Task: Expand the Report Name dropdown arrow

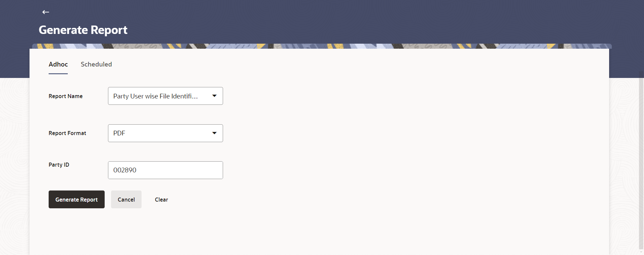Action: (x=214, y=96)
